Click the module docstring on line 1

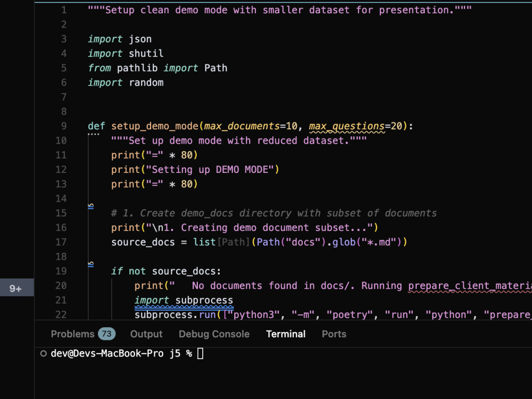coord(280,10)
